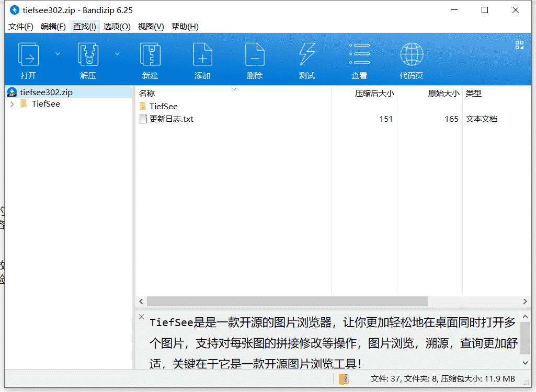This screenshot has height=392, width=536.
Task: Click the Add (添加) file icon
Action: pos(202,54)
